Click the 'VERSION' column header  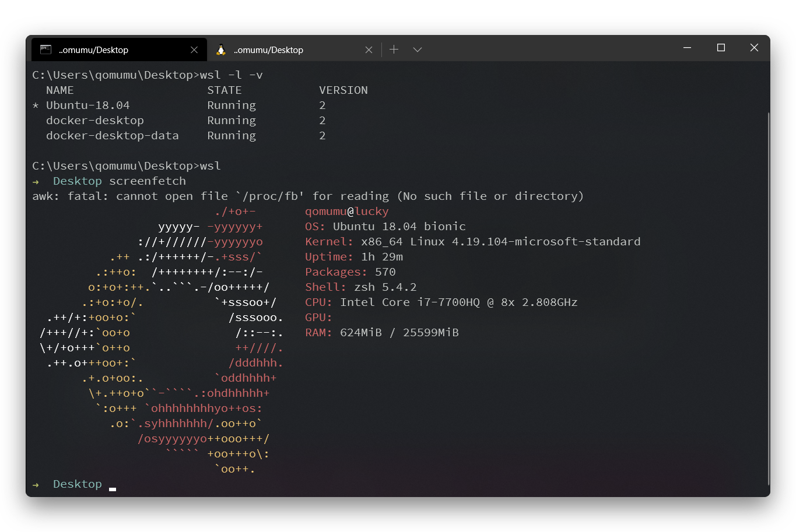coord(343,90)
